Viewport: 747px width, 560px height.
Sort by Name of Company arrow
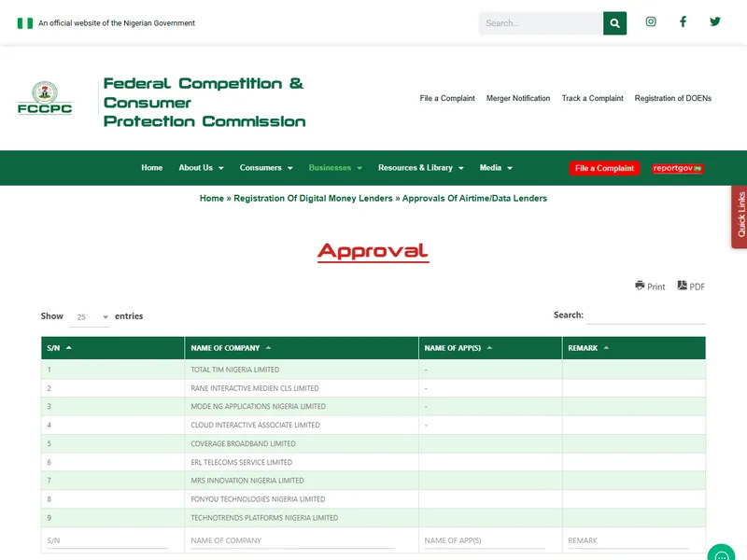[268, 347]
